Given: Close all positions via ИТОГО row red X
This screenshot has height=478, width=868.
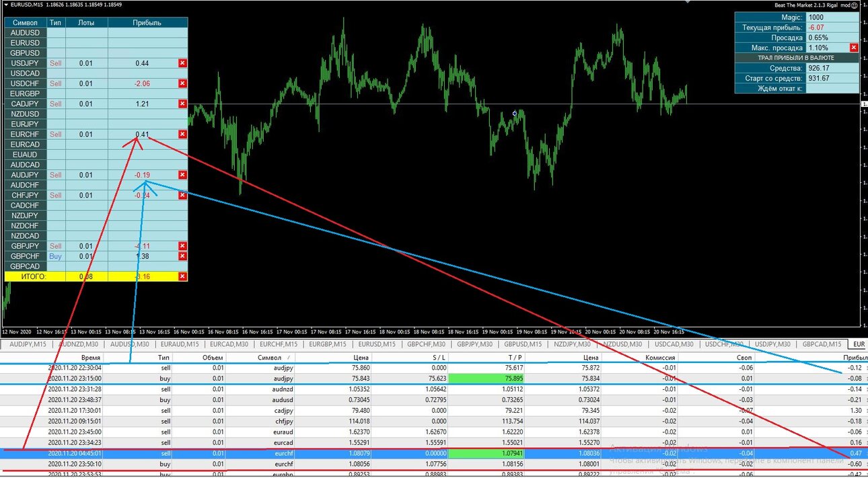Looking at the screenshot, I should [182, 276].
